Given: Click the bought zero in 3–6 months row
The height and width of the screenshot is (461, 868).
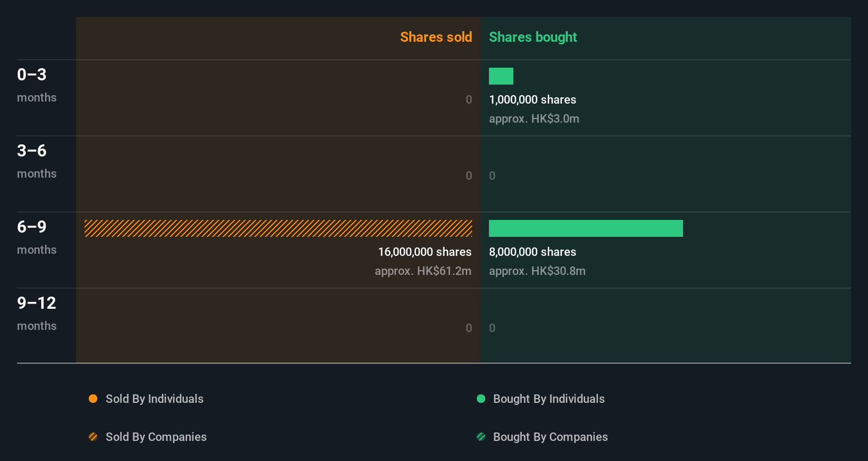Looking at the screenshot, I should (x=492, y=176).
